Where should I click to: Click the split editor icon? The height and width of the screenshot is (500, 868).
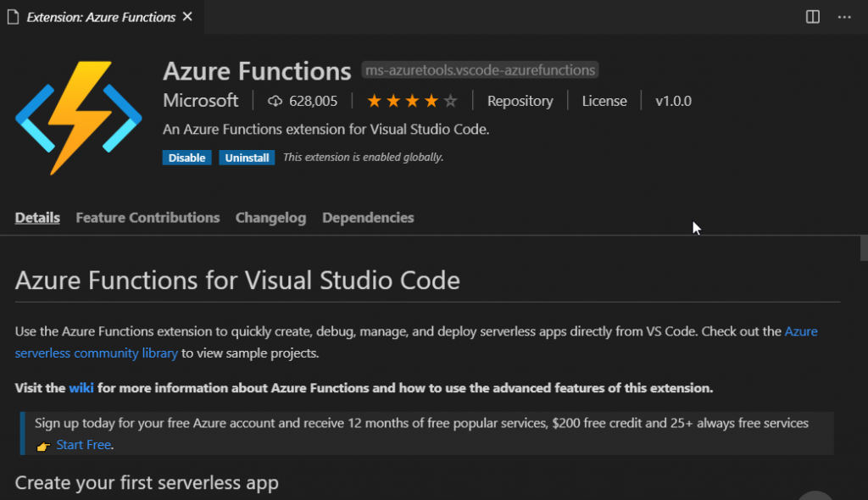coord(812,17)
